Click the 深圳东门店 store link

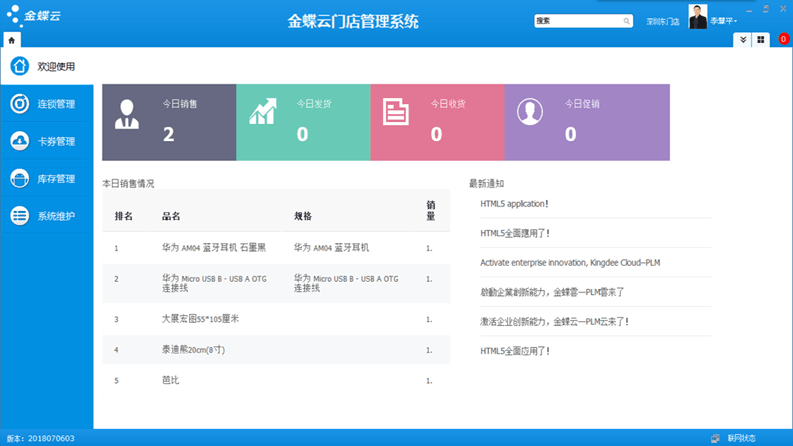coord(663,22)
